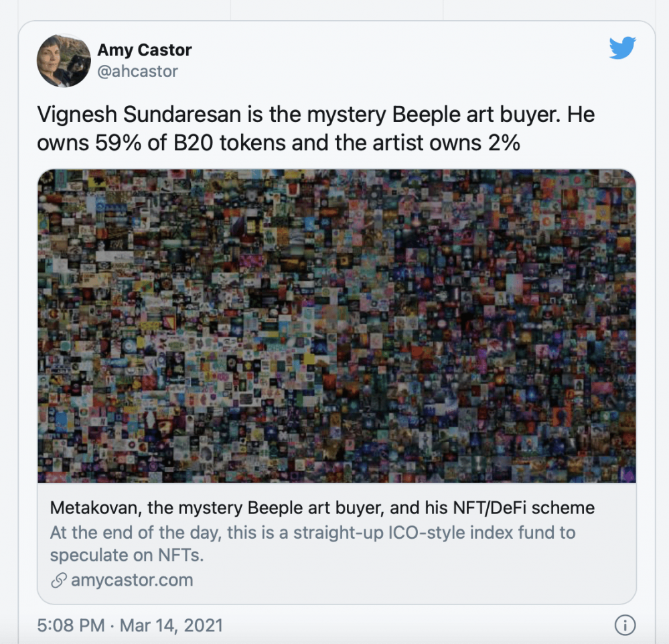Open the @ahcastor handle link

[138, 71]
